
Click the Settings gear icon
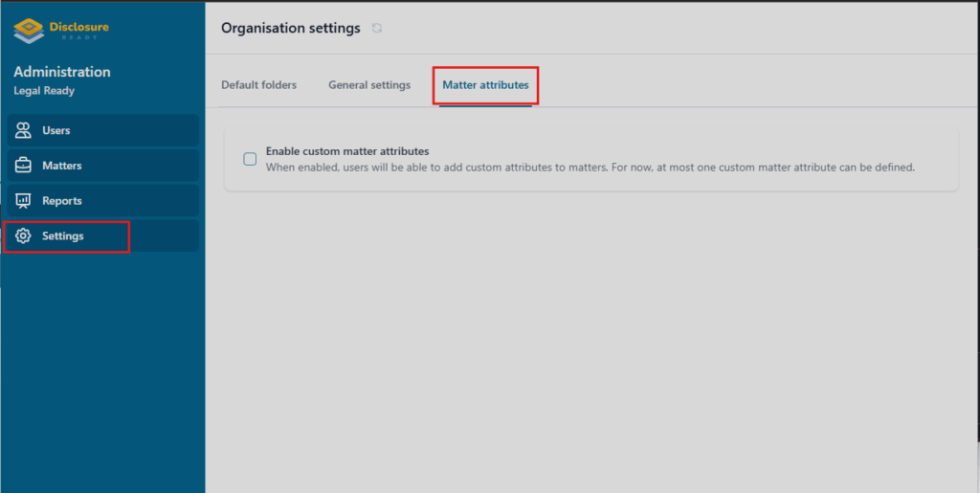click(23, 236)
